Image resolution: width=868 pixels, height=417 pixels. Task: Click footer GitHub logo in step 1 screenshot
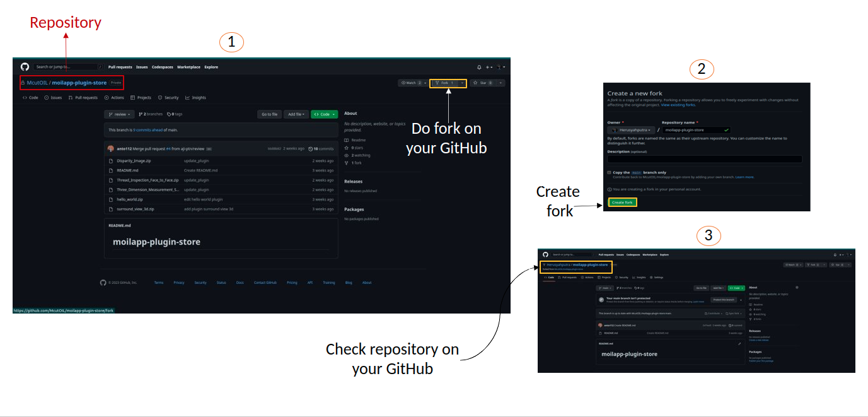103,283
